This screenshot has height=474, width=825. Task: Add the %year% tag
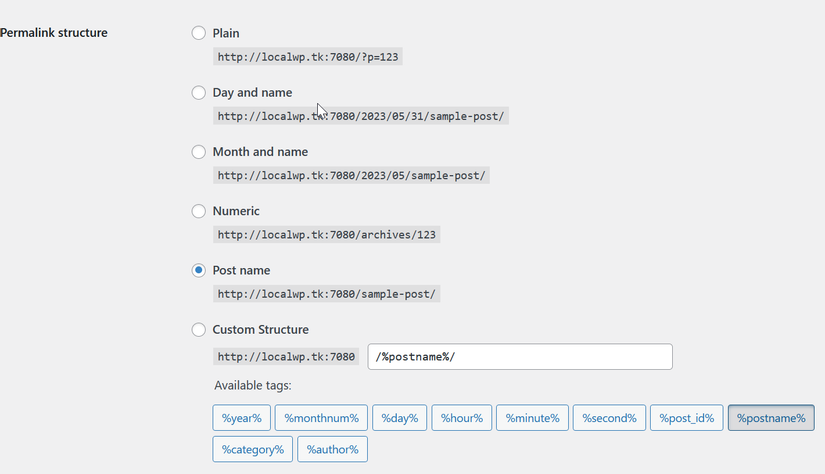pos(242,418)
